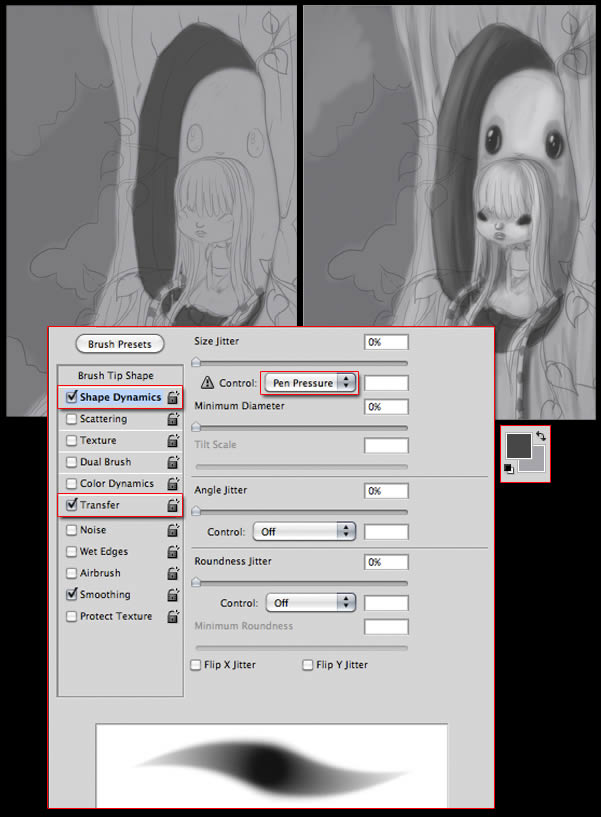The height and width of the screenshot is (817, 601).
Task: Check the Flip Y Jitter box
Action: [x=308, y=665]
